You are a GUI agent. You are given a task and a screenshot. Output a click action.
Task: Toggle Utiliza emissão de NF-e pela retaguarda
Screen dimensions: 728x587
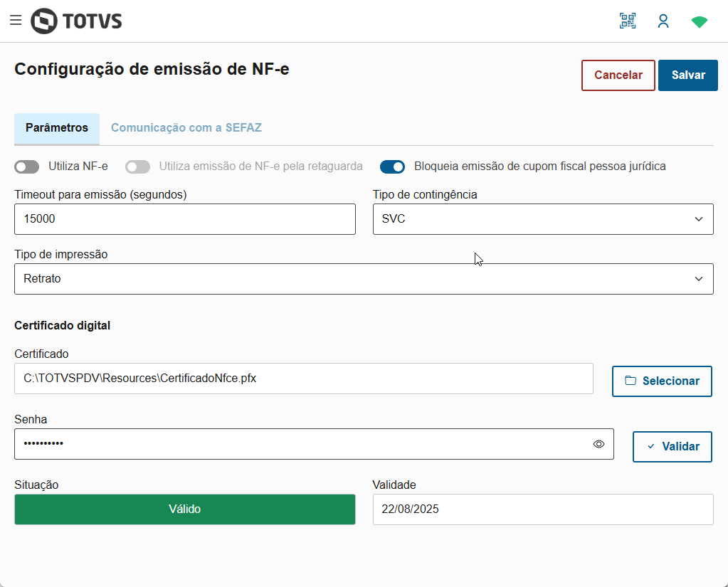point(138,166)
